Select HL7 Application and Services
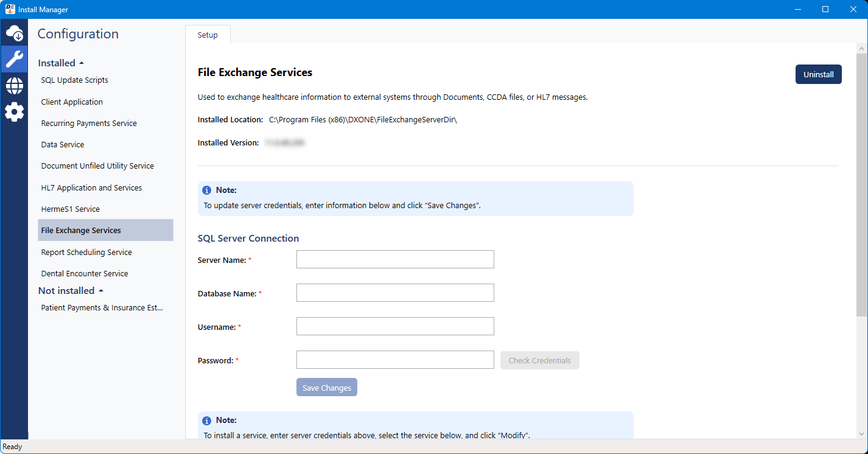 click(x=91, y=188)
